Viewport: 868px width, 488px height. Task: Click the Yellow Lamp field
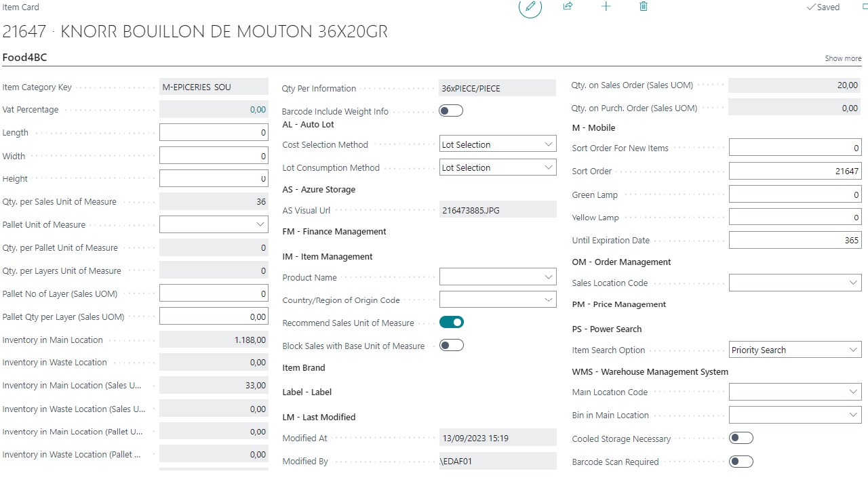pos(795,218)
